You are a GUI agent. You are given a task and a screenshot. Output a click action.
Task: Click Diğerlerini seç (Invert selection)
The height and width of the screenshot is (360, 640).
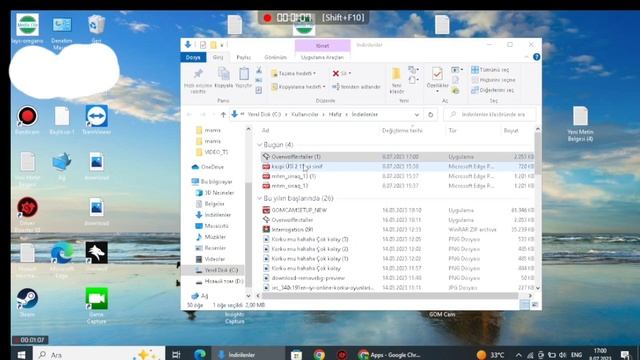[x=493, y=90]
